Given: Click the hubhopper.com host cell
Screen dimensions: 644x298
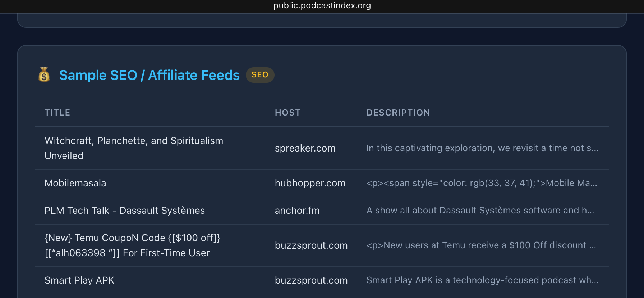Looking at the screenshot, I should coord(310,183).
